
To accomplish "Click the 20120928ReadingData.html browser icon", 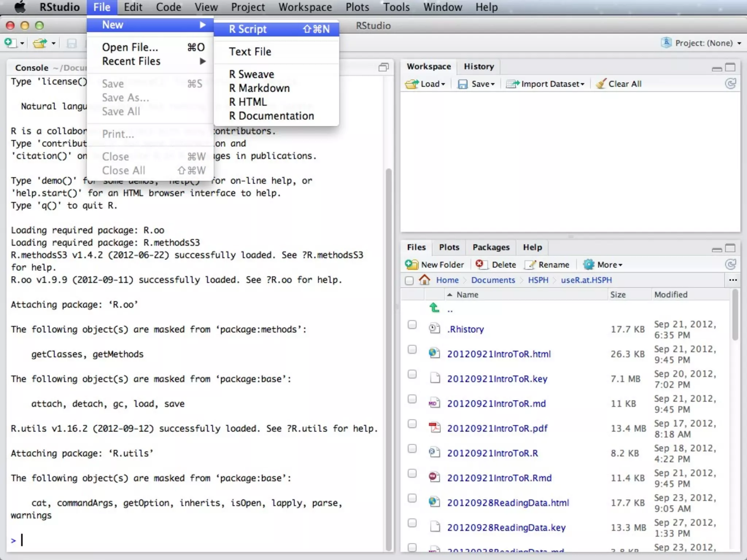I will 434,502.
